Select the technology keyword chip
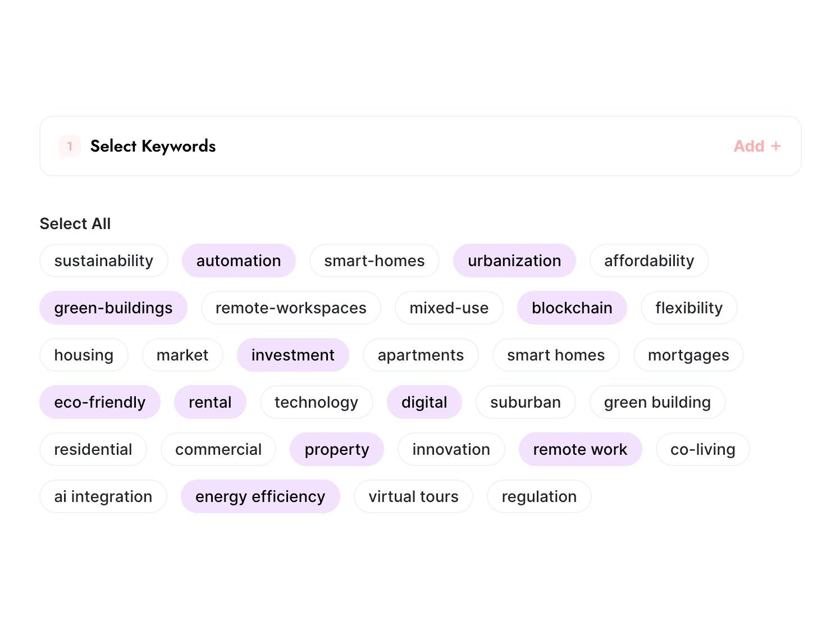The width and height of the screenshot is (840, 630). click(316, 402)
